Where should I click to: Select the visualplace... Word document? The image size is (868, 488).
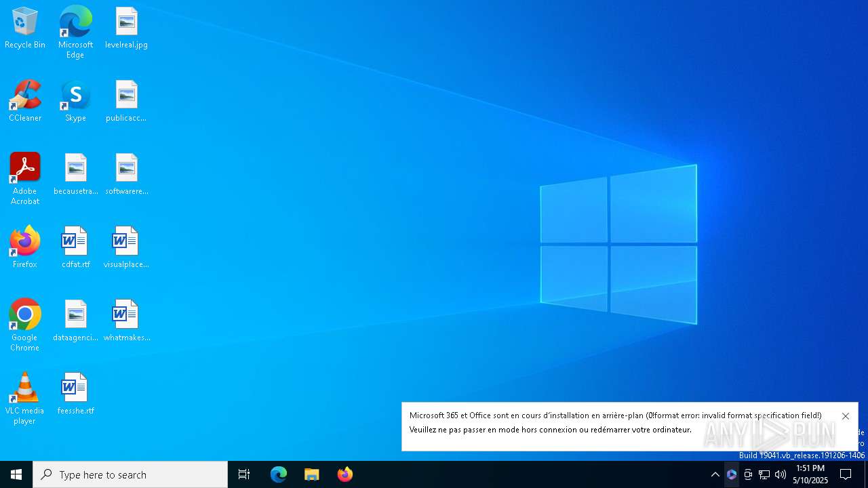pos(126,248)
